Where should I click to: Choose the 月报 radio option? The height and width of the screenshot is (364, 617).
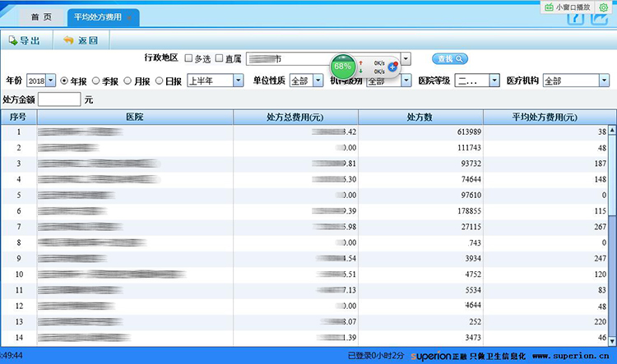point(128,81)
